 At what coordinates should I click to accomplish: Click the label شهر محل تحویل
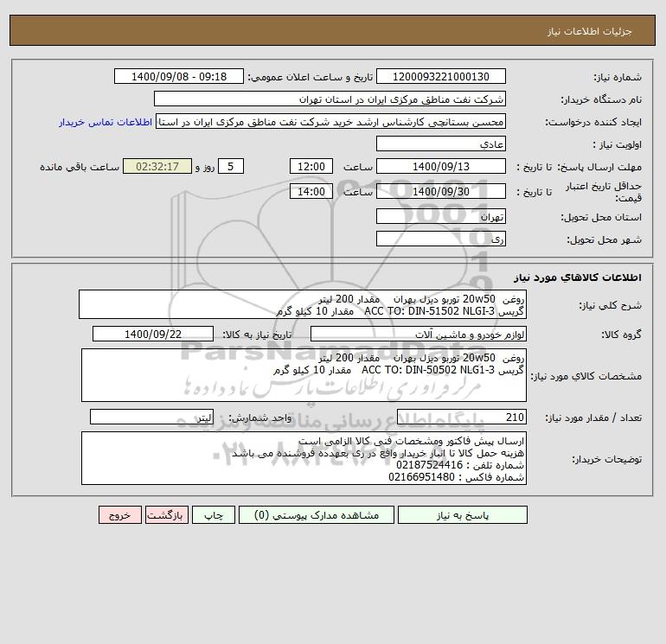click(x=605, y=239)
